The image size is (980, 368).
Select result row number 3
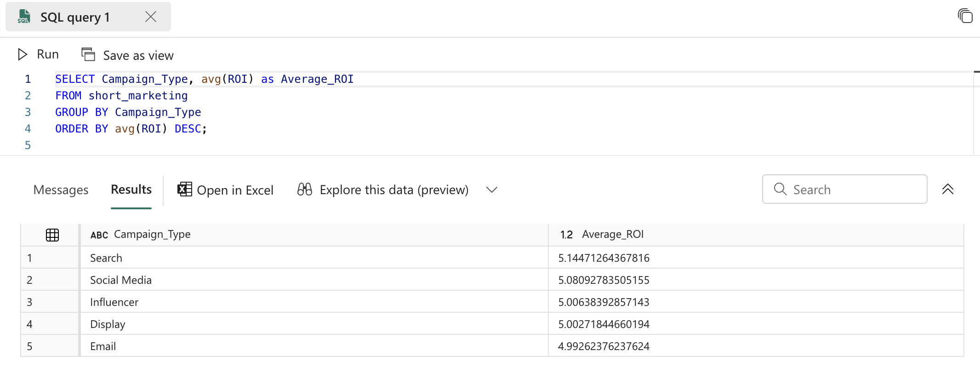coord(50,302)
